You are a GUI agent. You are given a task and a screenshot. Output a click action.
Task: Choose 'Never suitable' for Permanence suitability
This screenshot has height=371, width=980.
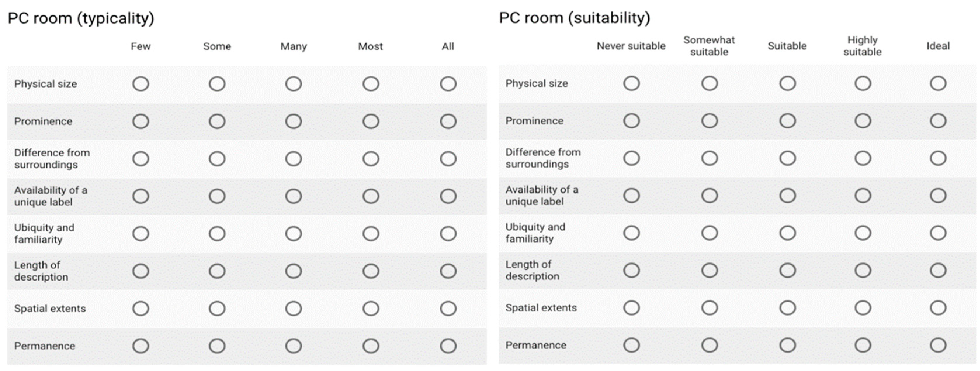[x=631, y=346]
